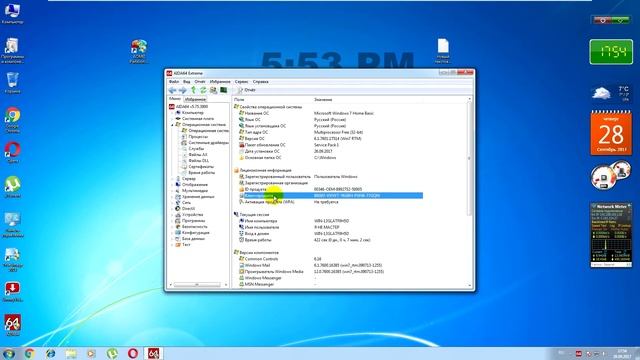Image resolution: width=640 pixels, height=360 pixels.
Task: Open the Справка menu
Action: (260, 82)
